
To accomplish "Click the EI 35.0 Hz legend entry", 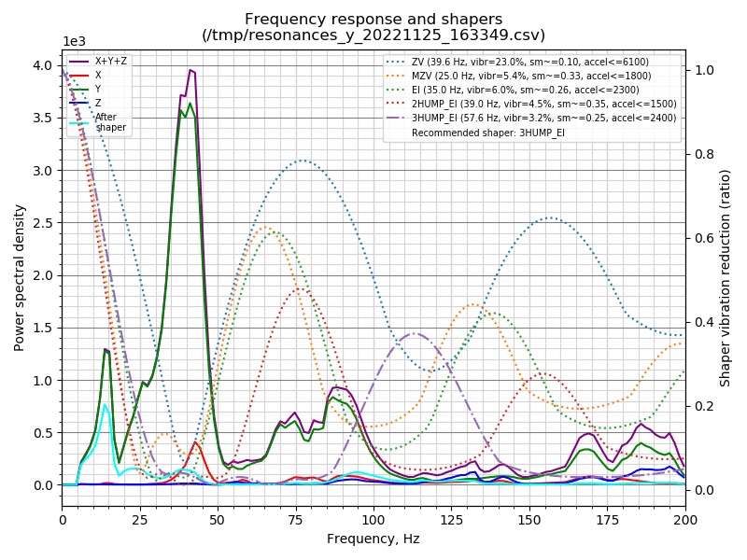I will click(512, 90).
